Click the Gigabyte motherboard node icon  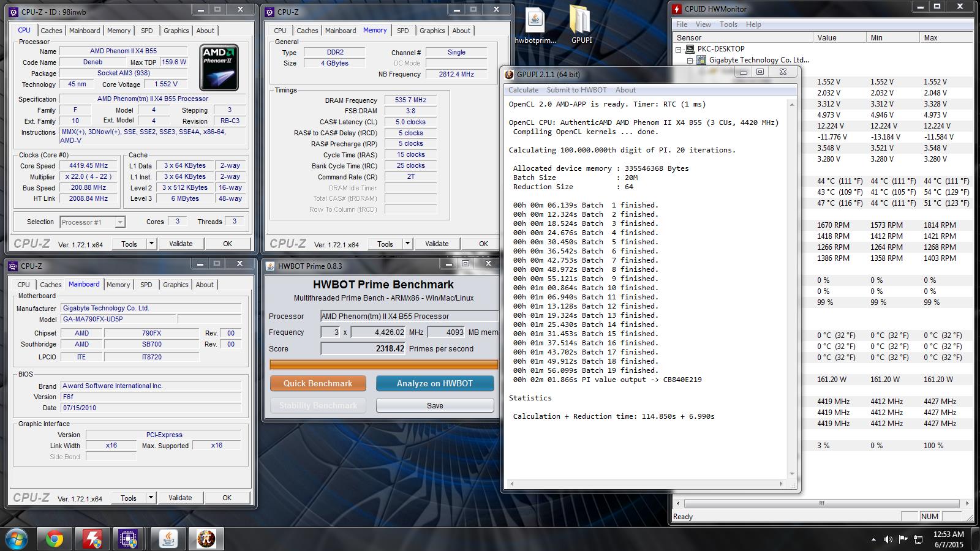(x=701, y=60)
